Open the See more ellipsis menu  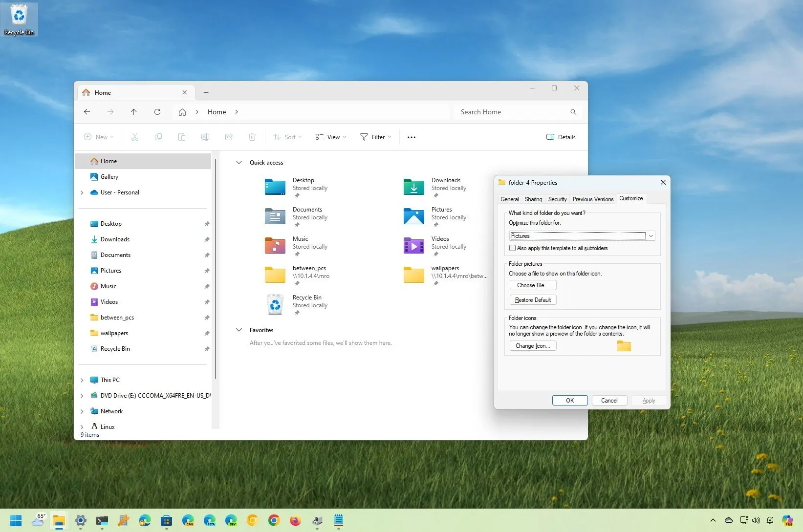coord(412,137)
